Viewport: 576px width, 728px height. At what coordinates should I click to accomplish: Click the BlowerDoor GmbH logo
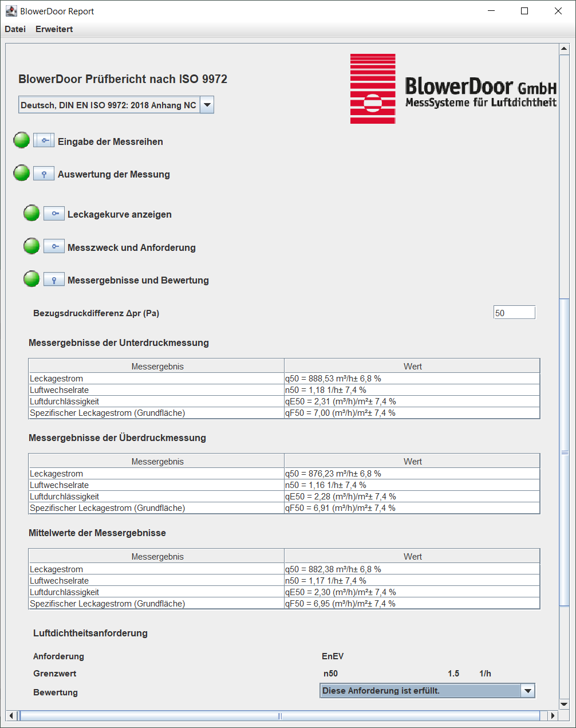(x=453, y=89)
